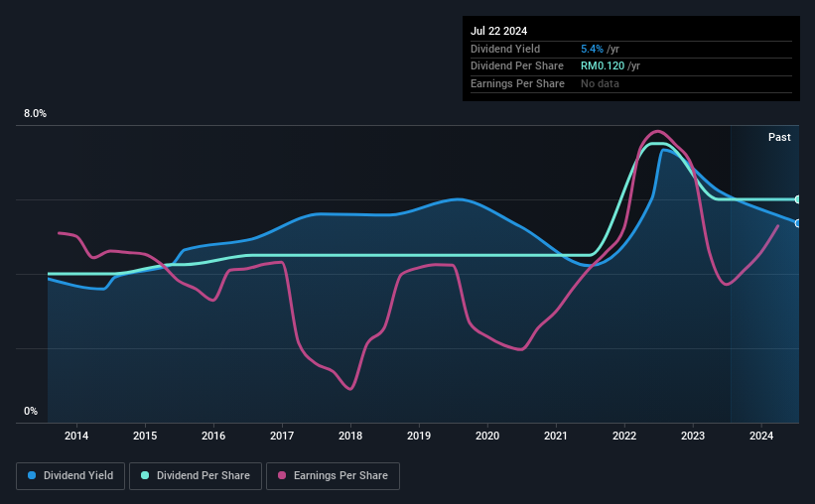Click the Dividend Per Share endpoint marker dot

(x=797, y=199)
